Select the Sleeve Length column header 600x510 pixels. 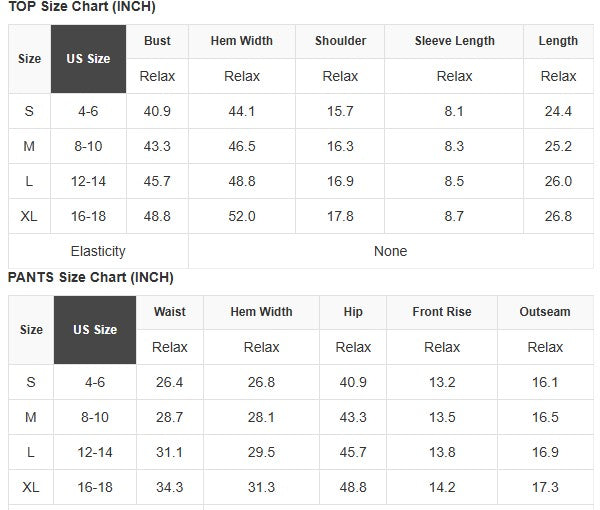tap(454, 41)
